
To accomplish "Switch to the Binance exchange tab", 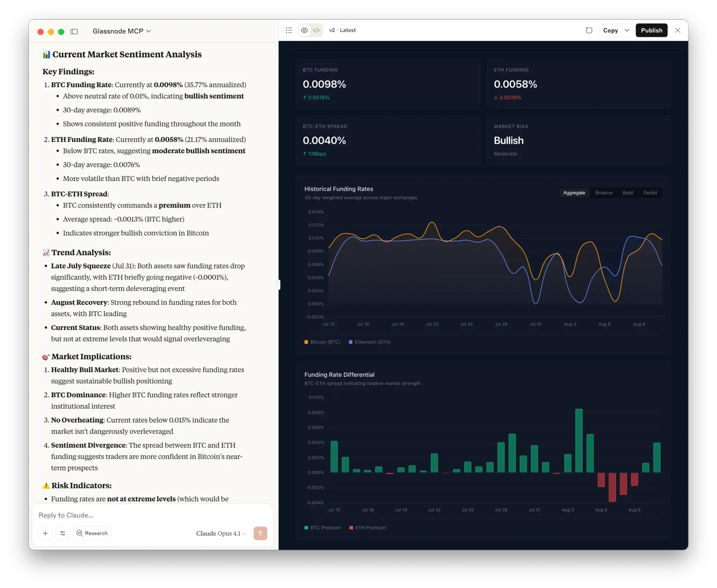I will pyautogui.click(x=604, y=192).
